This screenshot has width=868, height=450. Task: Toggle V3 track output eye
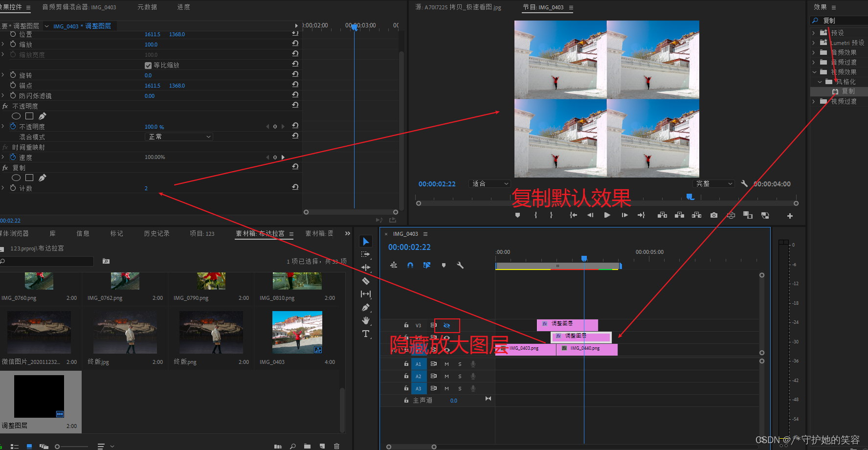[446, 325]
